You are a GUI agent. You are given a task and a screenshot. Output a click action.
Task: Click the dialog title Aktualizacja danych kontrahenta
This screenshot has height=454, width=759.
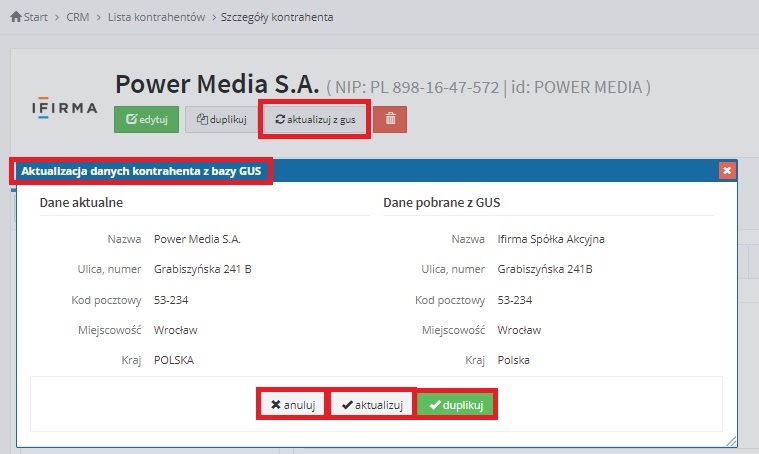point(141,171)
